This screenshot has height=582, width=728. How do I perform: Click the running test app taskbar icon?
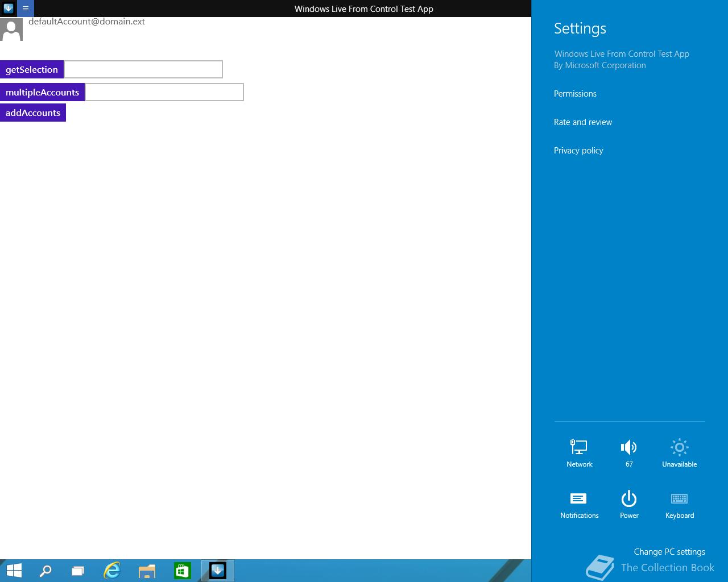point(218,571)
